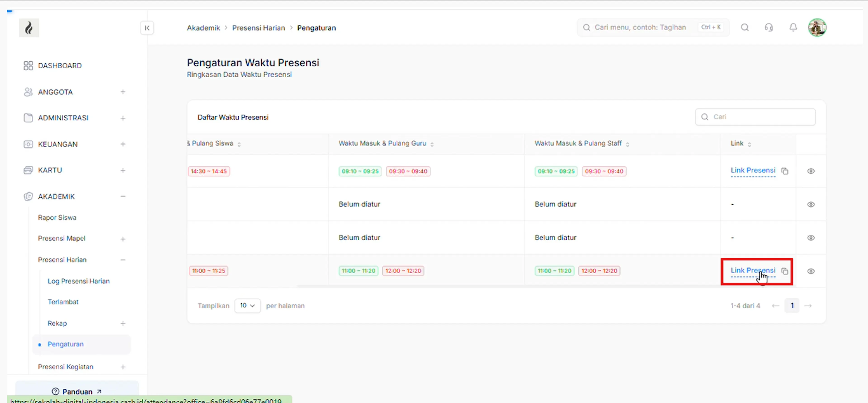Open the headset support icon
The height and width of the screenshot is (403, 868).
[x=769, y=28]
